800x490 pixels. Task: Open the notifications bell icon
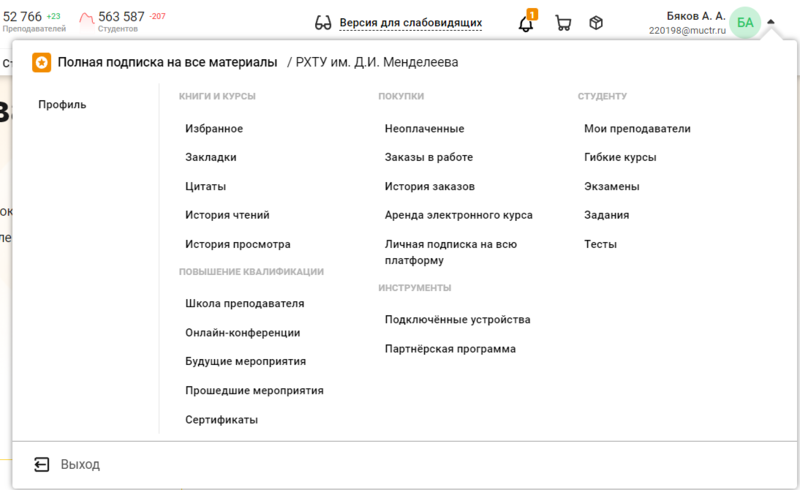click(527, 22)
